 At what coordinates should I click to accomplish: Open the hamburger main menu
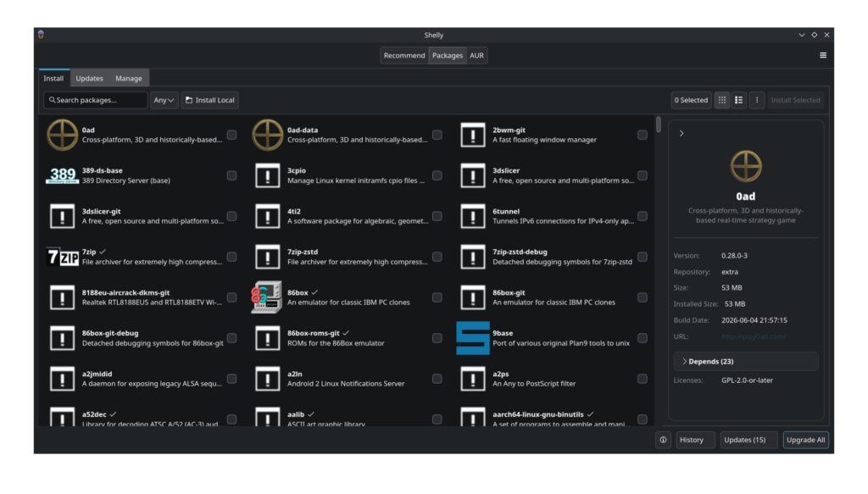click(822, 55)
